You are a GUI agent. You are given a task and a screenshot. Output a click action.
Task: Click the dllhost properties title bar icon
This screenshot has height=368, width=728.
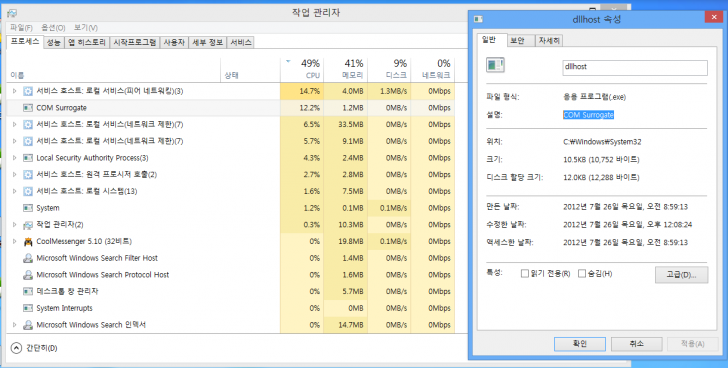(478, 19)
